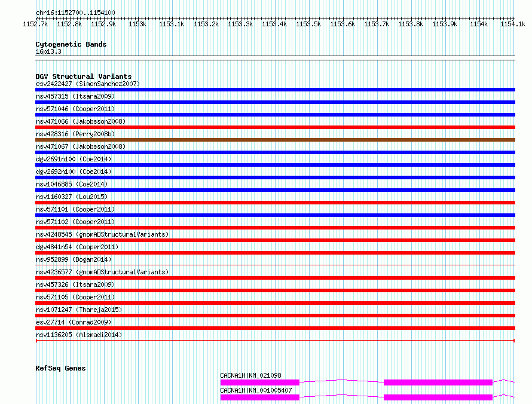This screenshot has width=532, height=404.
Task: Click the chr16:1152700..1154100 coordinate label
Action: coord(75,13)
